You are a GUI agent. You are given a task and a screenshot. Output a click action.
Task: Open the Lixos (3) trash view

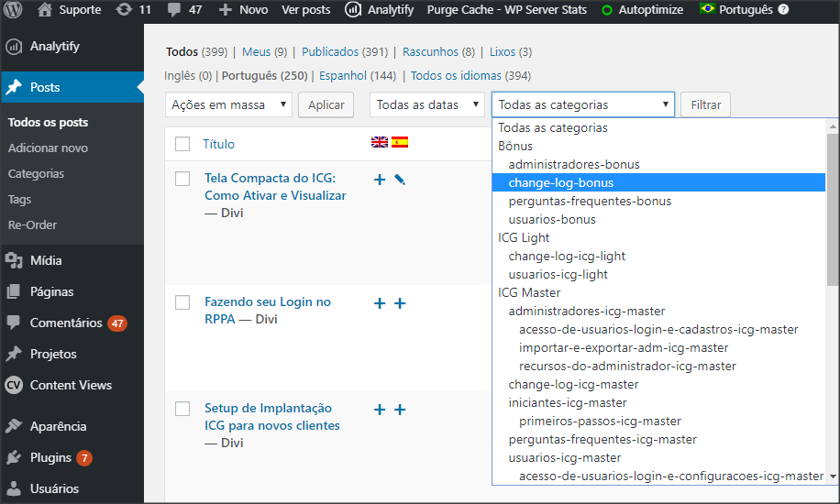511,52
